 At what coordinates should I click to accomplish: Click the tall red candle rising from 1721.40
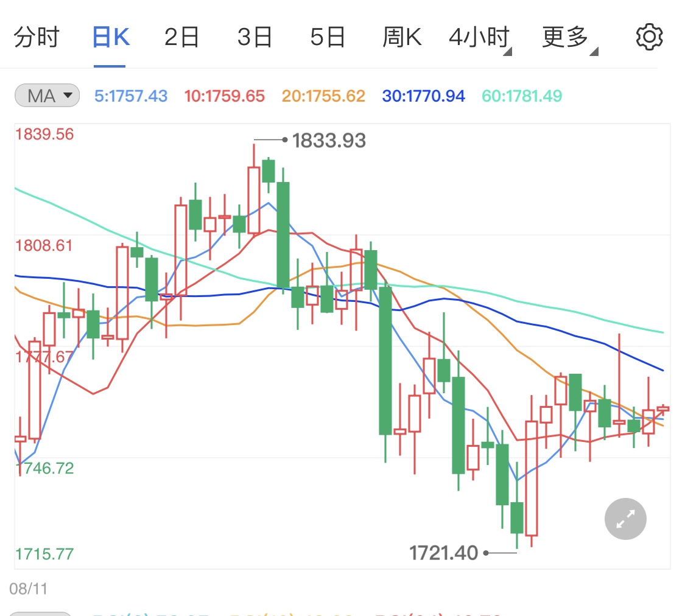[531, 478]
